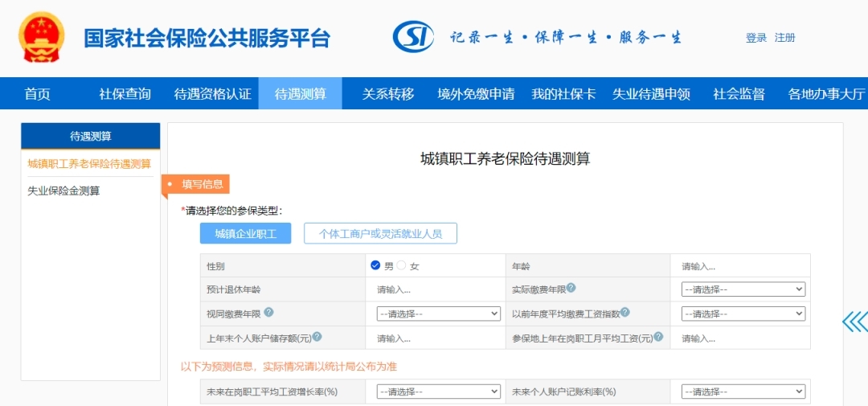Open 失业保险金测算 in the sidebar

63,191
